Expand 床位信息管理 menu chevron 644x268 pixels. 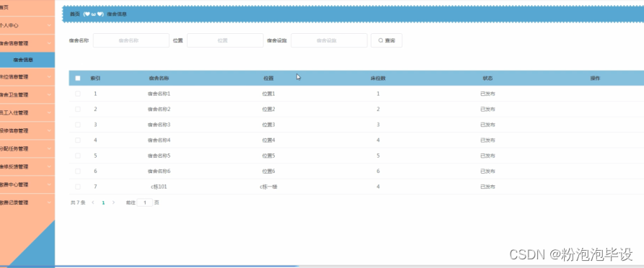[49, 77]
